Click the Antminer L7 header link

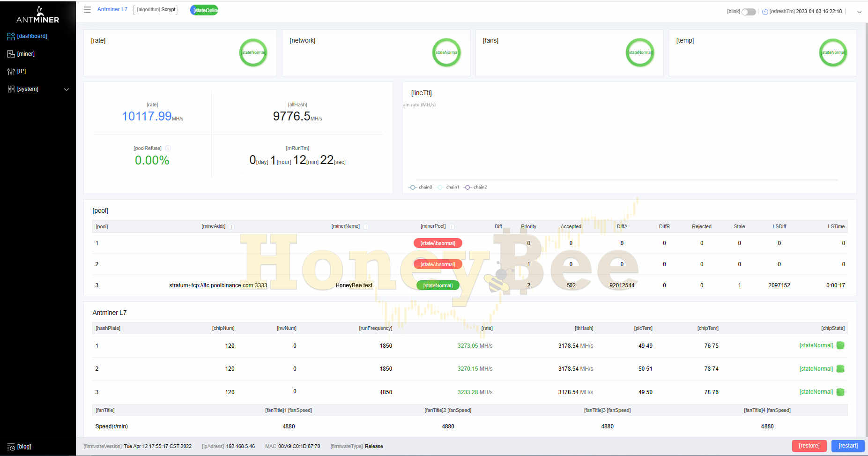click(x=112, y=9)
